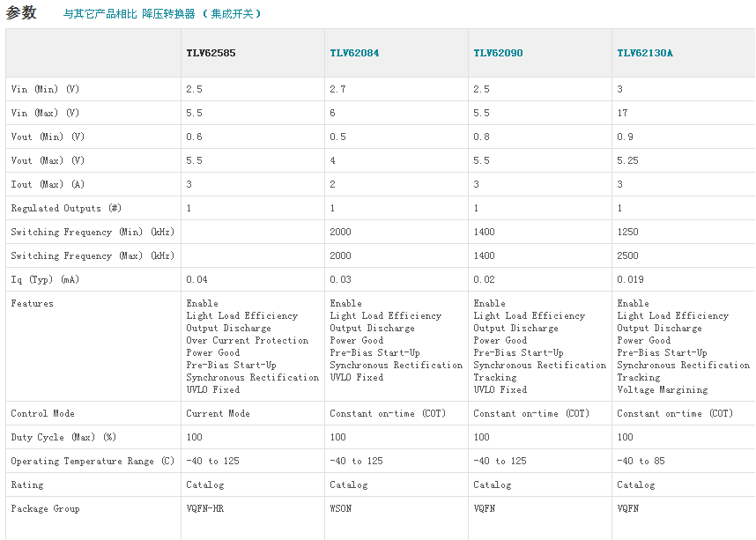Click the -40 to 85 temperature cell
This screenshot has height=540, width=756.
pos(641,461)
